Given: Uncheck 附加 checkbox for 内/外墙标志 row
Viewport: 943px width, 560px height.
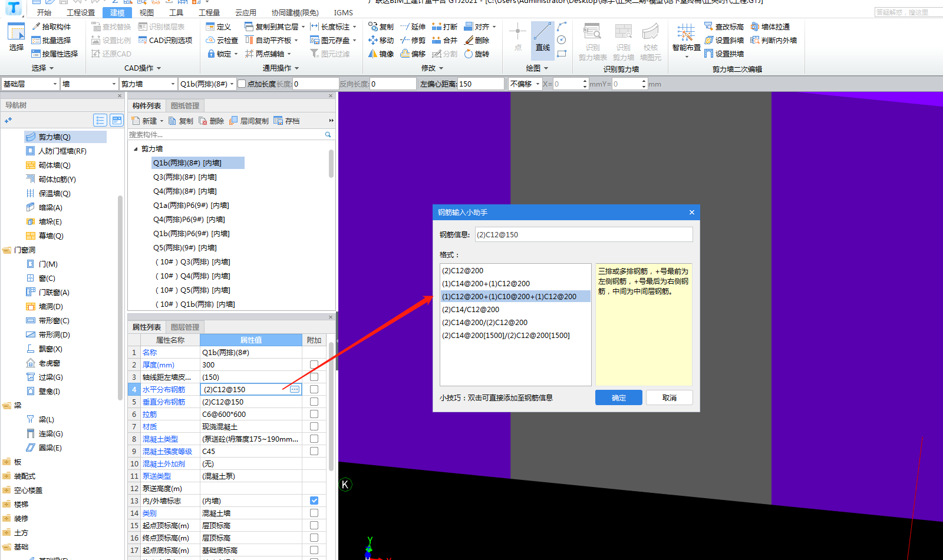Looking at the screenshot, I should click(x=314, y=501).
